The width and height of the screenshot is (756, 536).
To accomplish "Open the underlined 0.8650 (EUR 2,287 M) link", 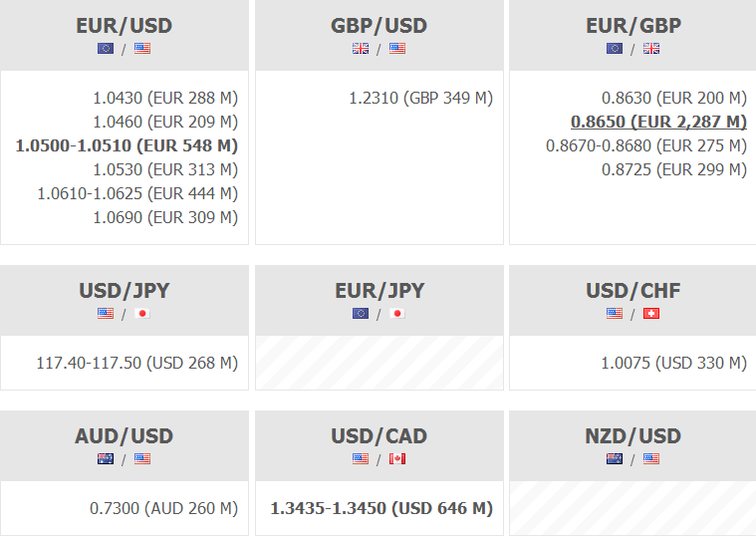I will pos(658,122).
